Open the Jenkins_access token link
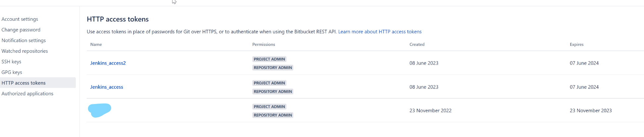 point(107,87)
